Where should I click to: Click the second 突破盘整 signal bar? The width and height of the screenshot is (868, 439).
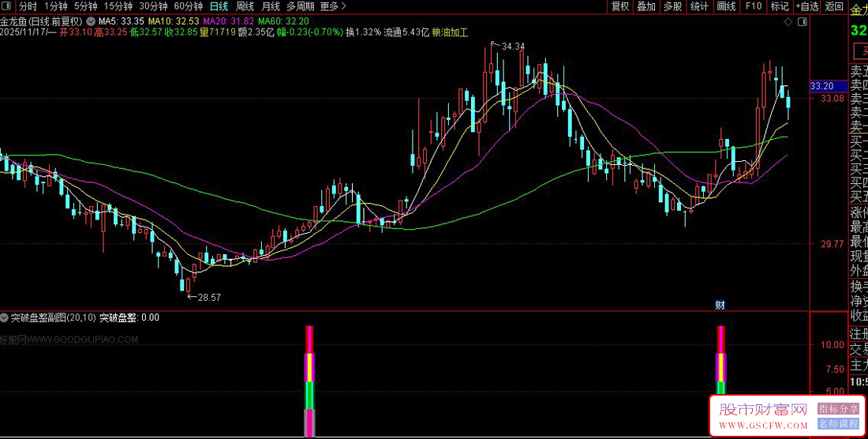point(720,360)
